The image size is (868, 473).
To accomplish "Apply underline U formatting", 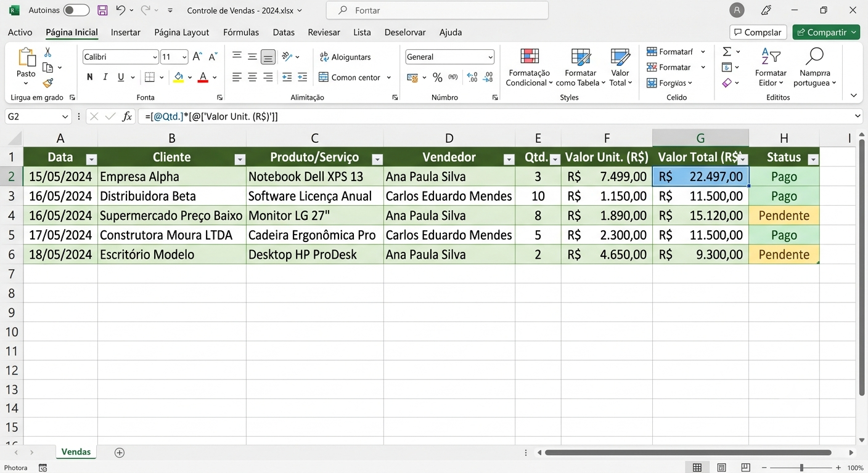I will point(121,77).
